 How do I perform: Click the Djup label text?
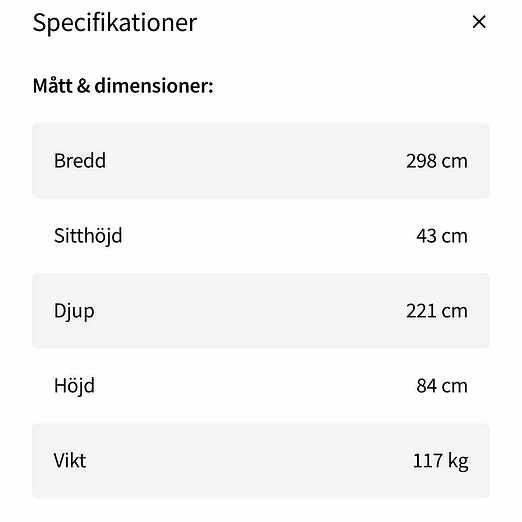74,311
